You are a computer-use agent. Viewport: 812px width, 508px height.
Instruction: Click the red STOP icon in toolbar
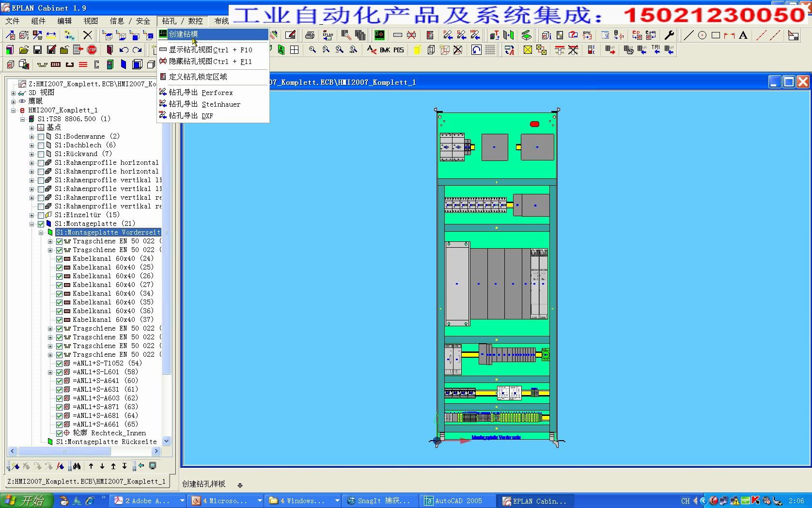pos(92,50)
